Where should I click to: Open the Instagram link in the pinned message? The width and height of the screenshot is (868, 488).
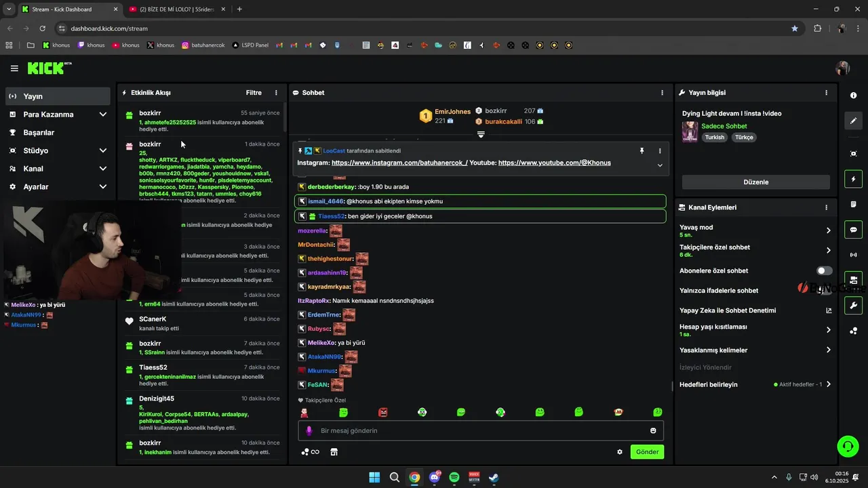pos(399,163)
